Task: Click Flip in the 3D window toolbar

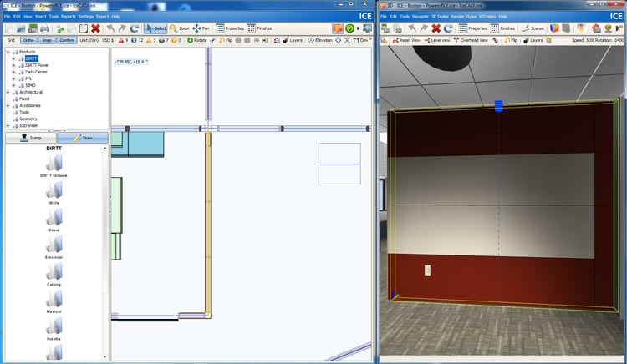Action: tap(511, 40)
